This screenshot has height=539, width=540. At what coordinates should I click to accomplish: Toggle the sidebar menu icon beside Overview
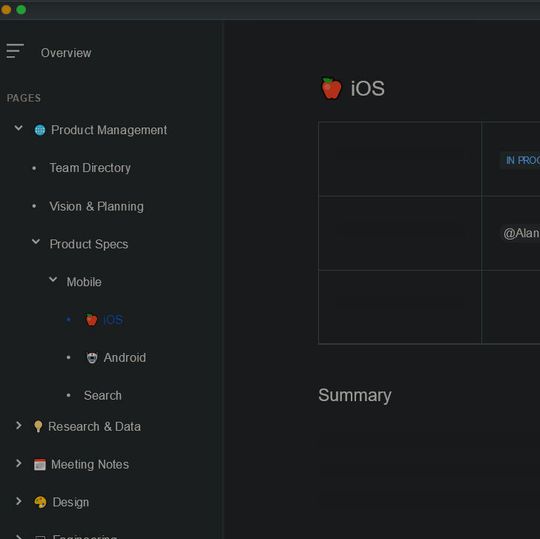(15, 51)
